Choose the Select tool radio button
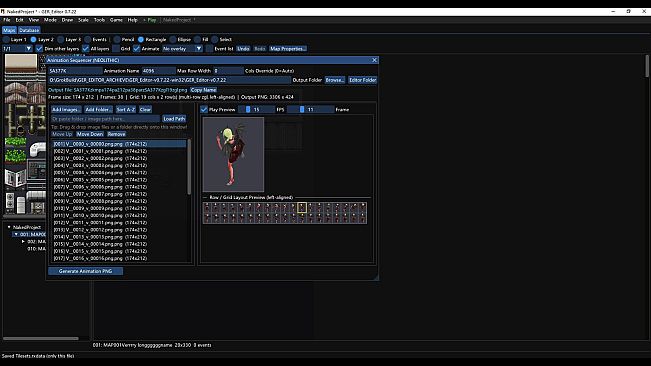The height and width of the screenshot is (366, 651). [x=215, y=39]
